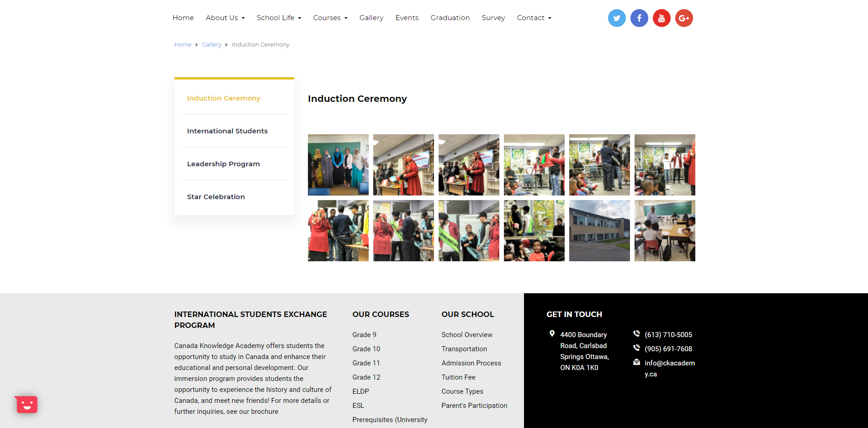
Task: Click Gallery in the breadcrumb trail
Action: (x=212, y=45)
